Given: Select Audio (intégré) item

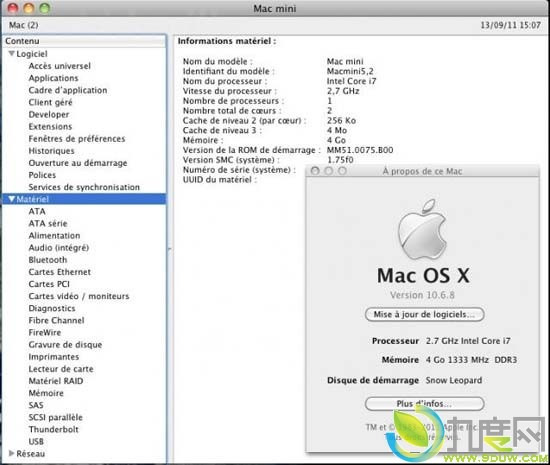Looking at the screenshot, I should point(59,248).
